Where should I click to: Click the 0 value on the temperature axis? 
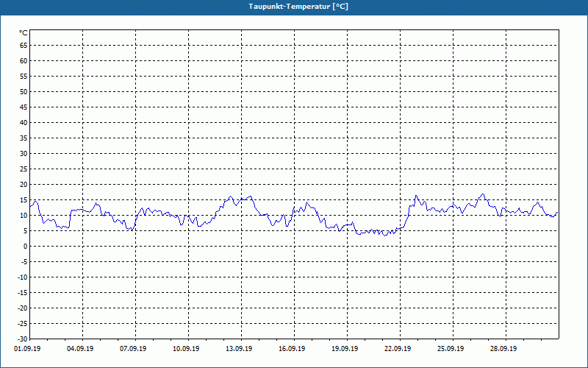[x=26, y=247]
